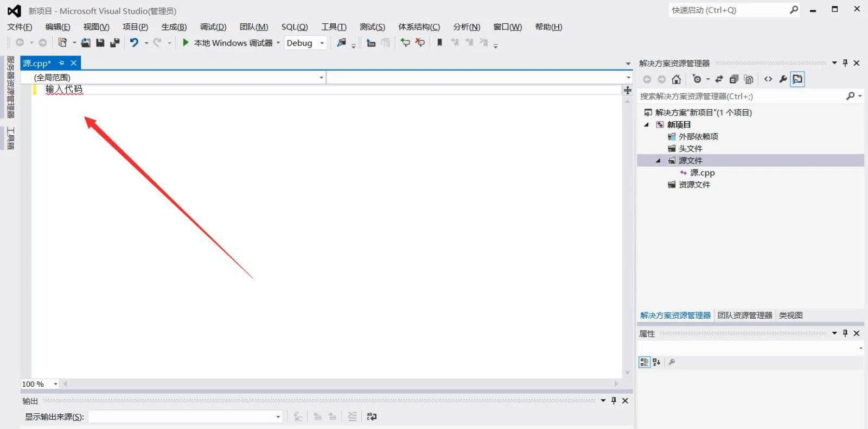868x429 pixels.
Task: Collapse the 新项目 project node
Action: click(x=647, y=124)
